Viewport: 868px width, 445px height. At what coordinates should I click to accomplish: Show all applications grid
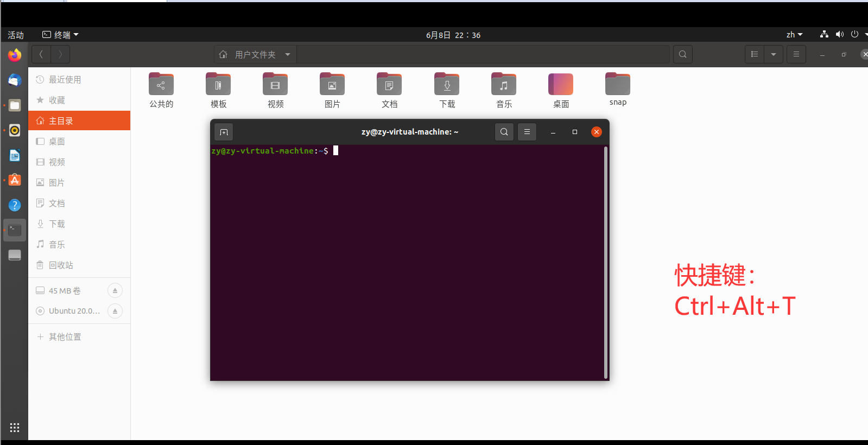[15, 428]
